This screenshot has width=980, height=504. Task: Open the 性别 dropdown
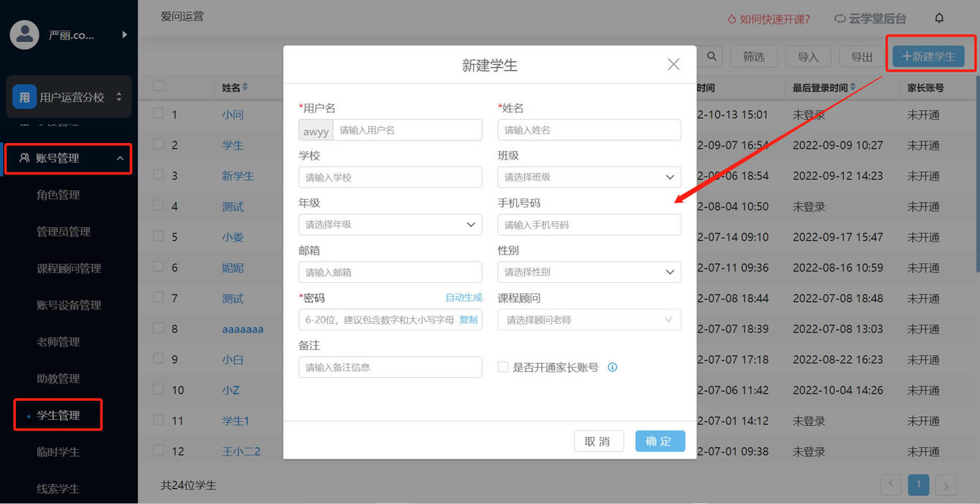[x=589, y=272]
